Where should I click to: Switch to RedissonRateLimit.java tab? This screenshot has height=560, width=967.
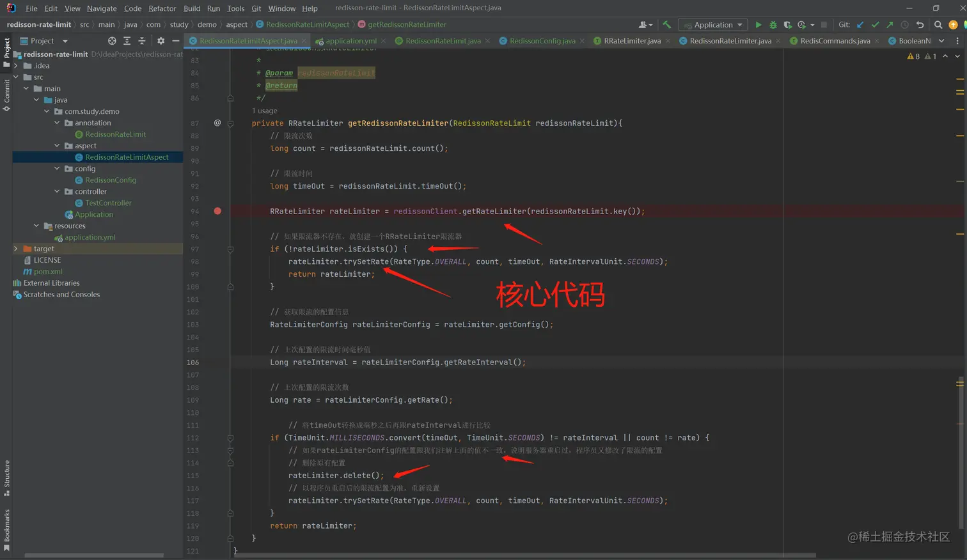[x=443, y=41]
